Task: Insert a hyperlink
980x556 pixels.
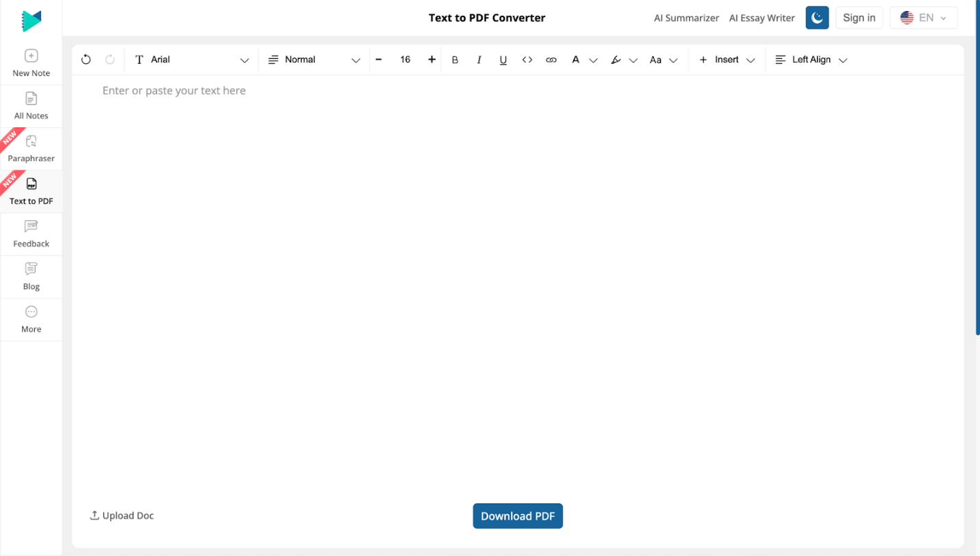Action: pyautogui.click(x=551, y=60)
